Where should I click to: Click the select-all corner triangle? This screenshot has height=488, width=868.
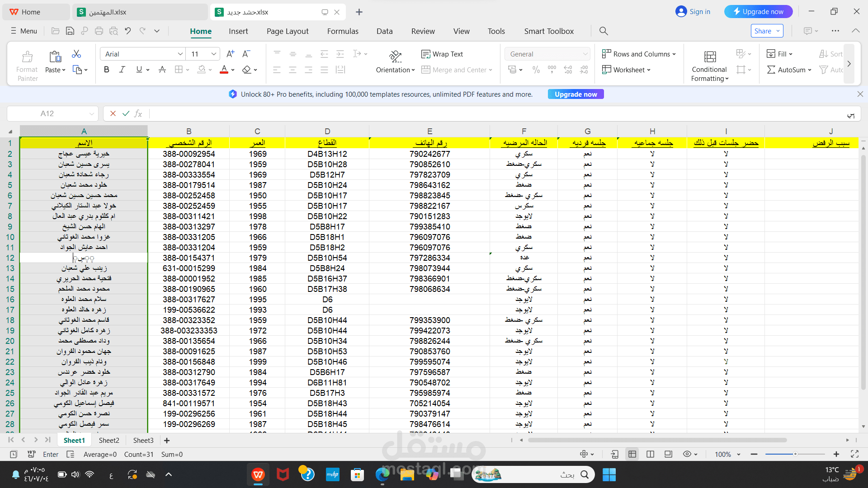pos(10,131)
